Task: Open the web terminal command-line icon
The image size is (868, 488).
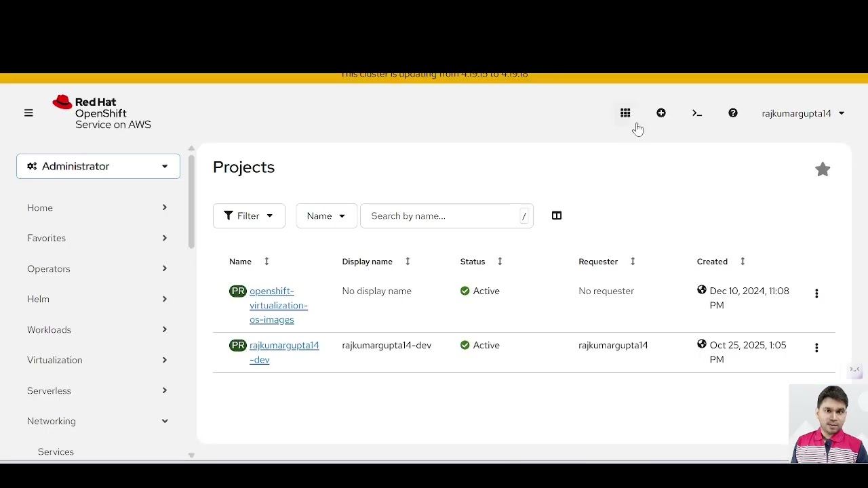Action: click(x=697, y=113)
